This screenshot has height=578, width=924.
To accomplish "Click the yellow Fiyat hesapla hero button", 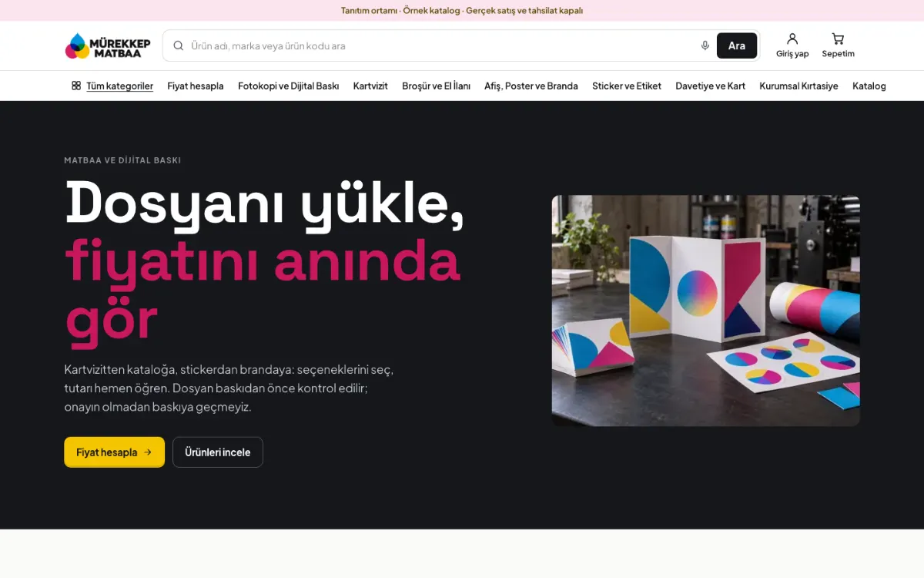I will [114, 452].
